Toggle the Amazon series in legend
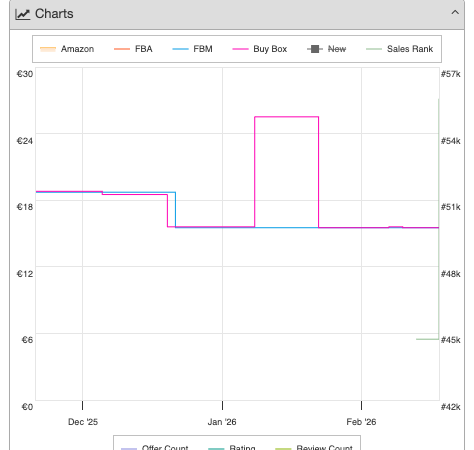The height and width of the screenshot is (450, 474). [x=67, y=49]
